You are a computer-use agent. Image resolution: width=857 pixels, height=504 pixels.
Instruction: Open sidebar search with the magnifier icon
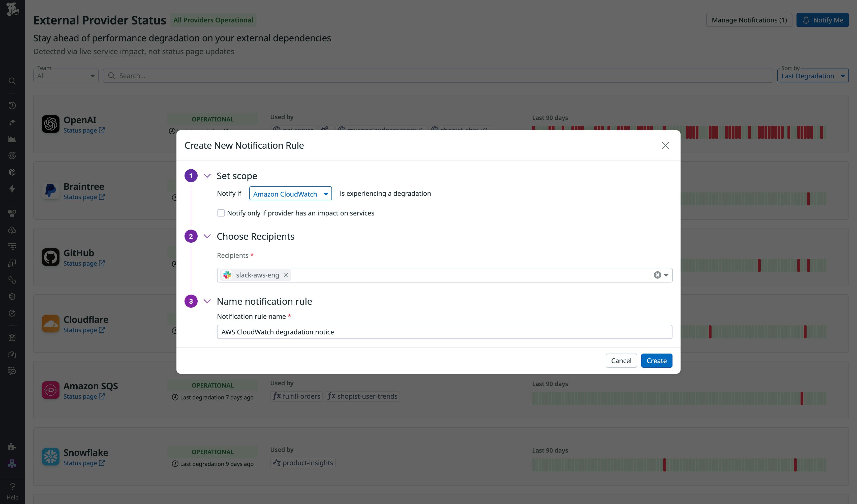(x=12, y=81)
